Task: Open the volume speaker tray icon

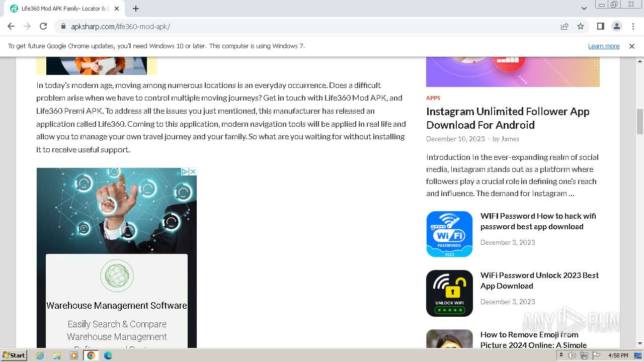Action: coord(572,355)
